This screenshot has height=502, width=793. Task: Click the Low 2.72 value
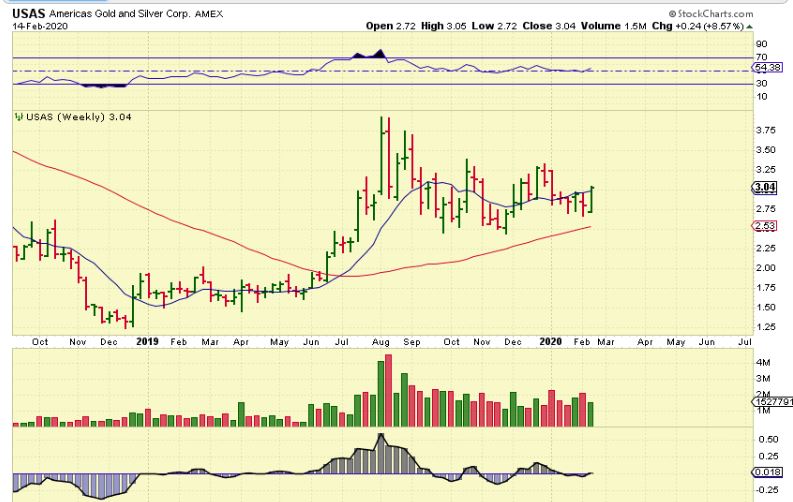coord(494,26)
